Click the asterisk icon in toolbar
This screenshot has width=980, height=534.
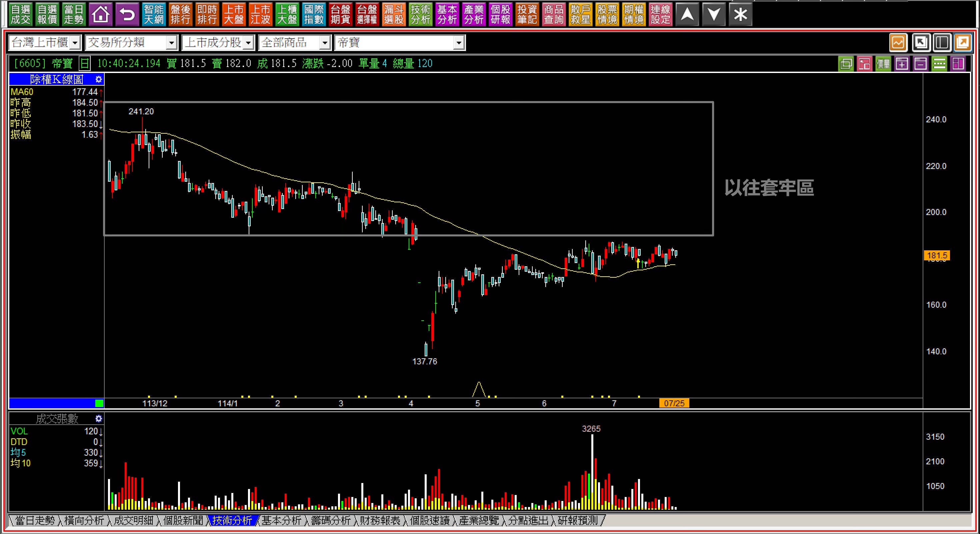coord(740,14)
